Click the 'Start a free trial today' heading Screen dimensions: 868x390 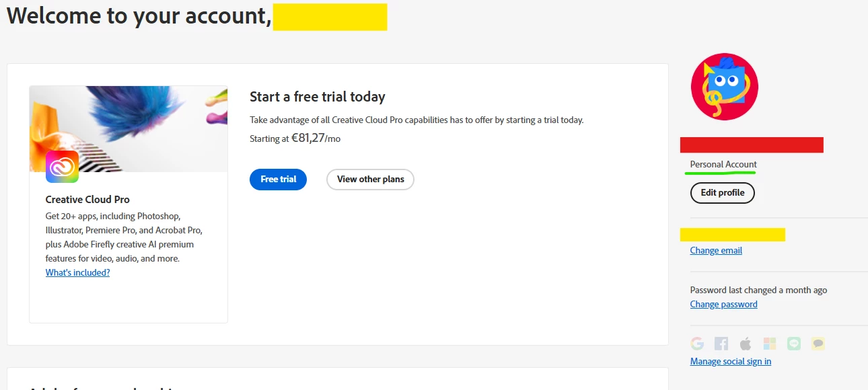pyautogui.click(x=318, y=97)
